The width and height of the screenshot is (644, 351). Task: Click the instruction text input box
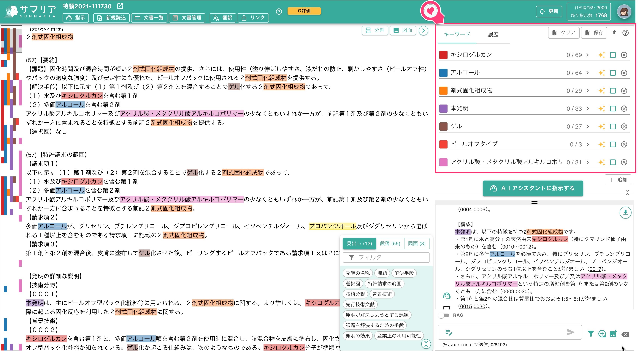click(x=510, y=332)
